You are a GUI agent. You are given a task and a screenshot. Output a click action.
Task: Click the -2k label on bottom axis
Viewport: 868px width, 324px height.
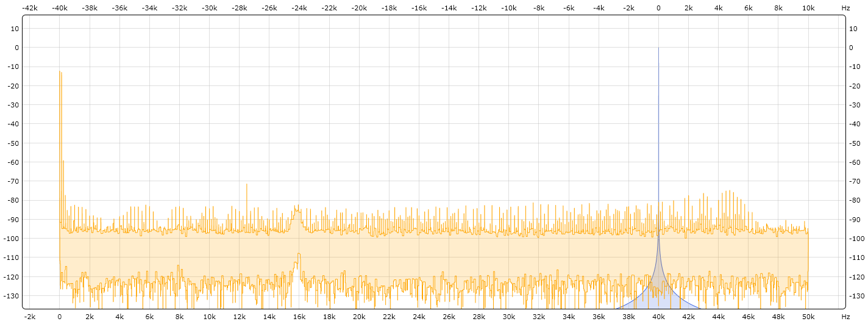(x=30, y=317)
